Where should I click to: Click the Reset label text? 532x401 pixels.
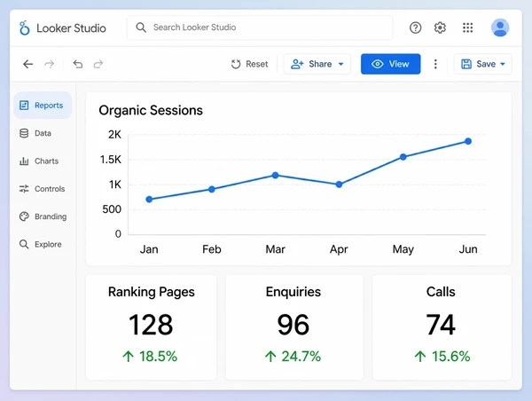point(257,64)
